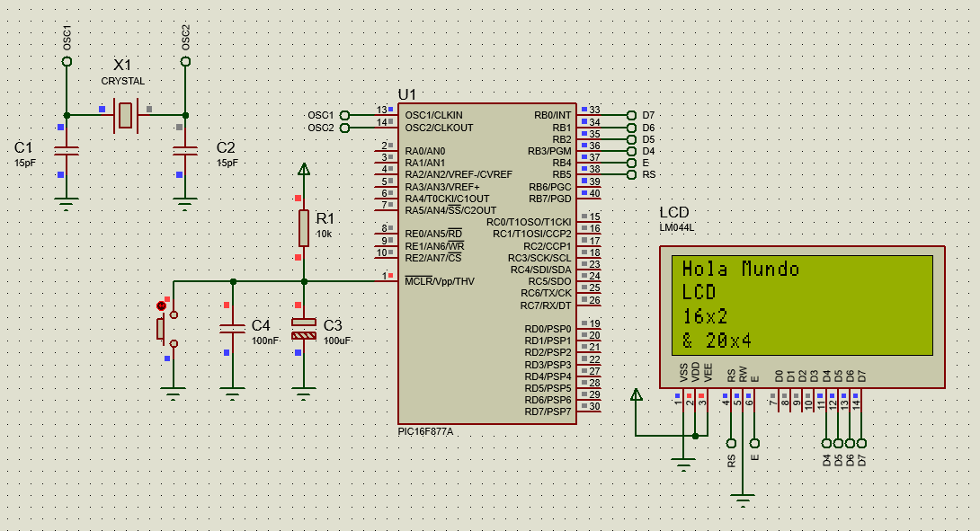Select capacitor C1 symbol
This screenshot has height=531, width=980.
click(x=67, y=151)
